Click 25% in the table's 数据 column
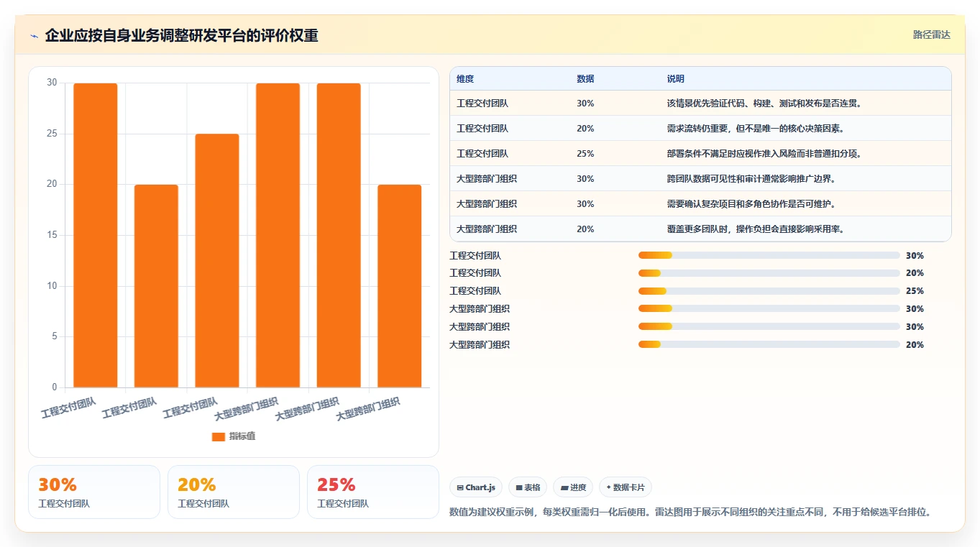The height and width of the screenshot is (547, 980). 585,154
